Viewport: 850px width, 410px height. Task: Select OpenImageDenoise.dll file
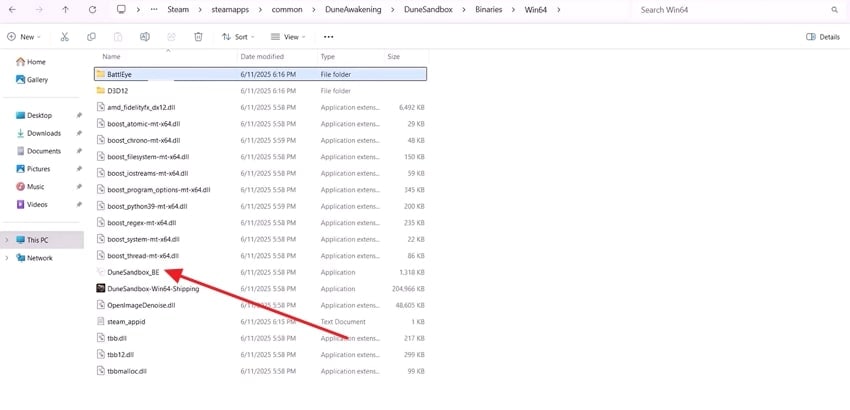click(x=261, y=305)
